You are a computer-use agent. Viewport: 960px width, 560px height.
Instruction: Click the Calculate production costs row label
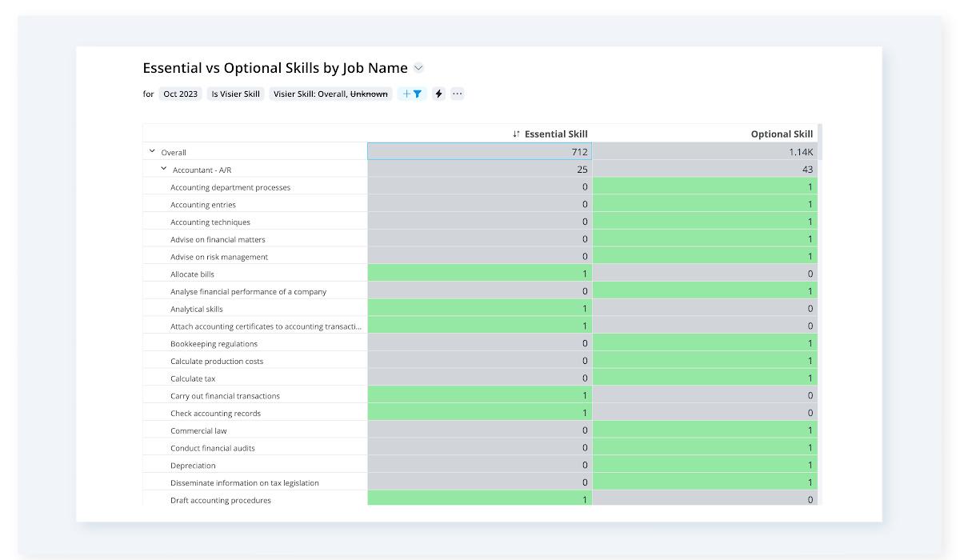pos(217,361)
